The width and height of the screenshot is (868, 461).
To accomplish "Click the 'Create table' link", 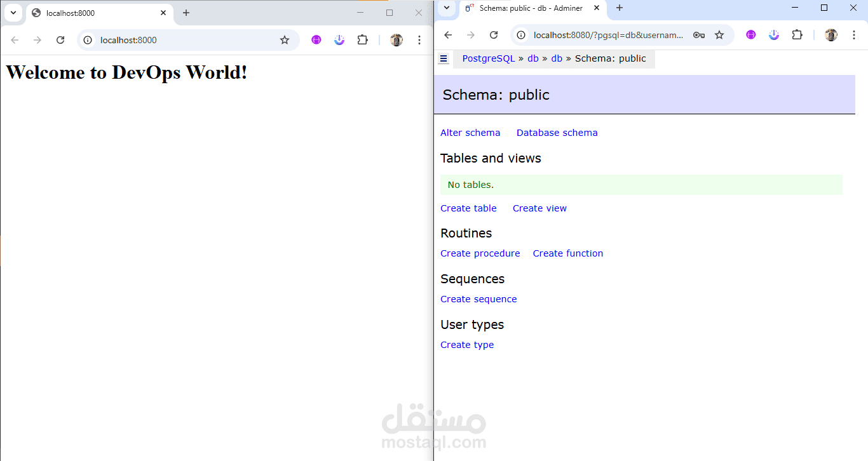I will [468, 208].
